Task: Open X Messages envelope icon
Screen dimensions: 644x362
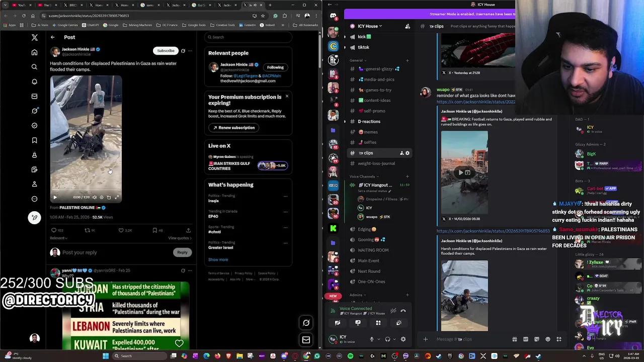Action: tap(34, 96)
